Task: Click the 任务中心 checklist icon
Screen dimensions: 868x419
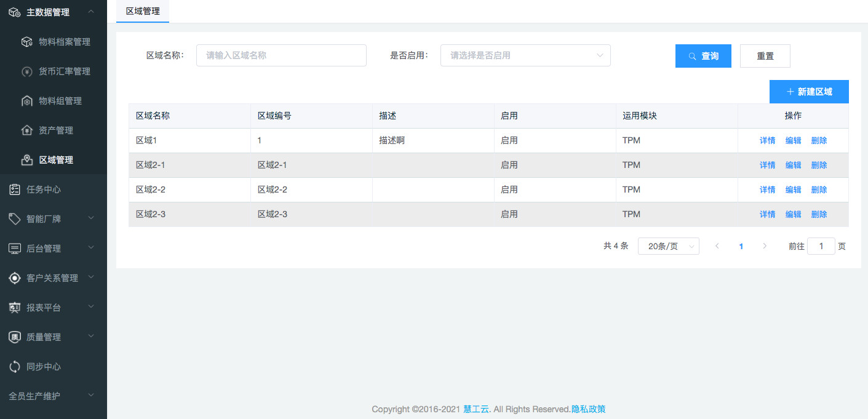Action: pyautogui.click(x=15, y=190)
